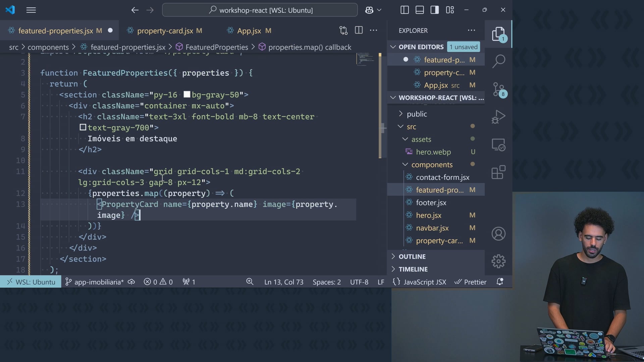Screen dimensions: 644x362
Task: Click the Manage gear icon
Action: 498,261
